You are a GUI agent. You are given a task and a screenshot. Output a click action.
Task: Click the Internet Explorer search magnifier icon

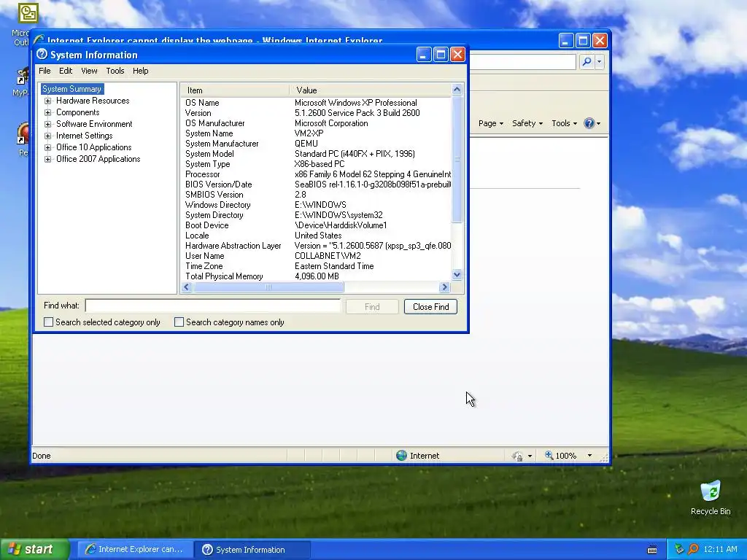587,61
